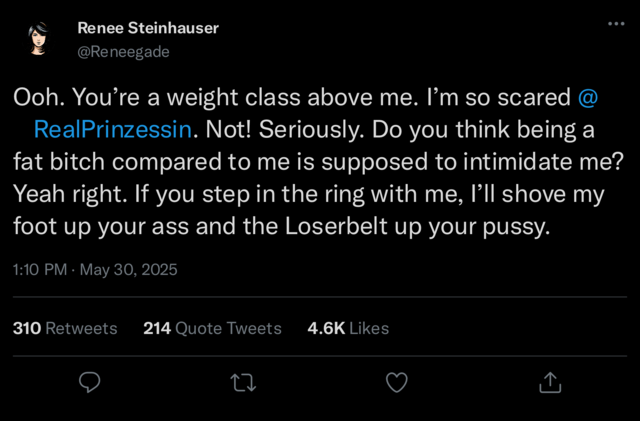Screen dimensions: 640x421
Task: Click the reply speech bubble icon
Action: [x=90, y=381]
